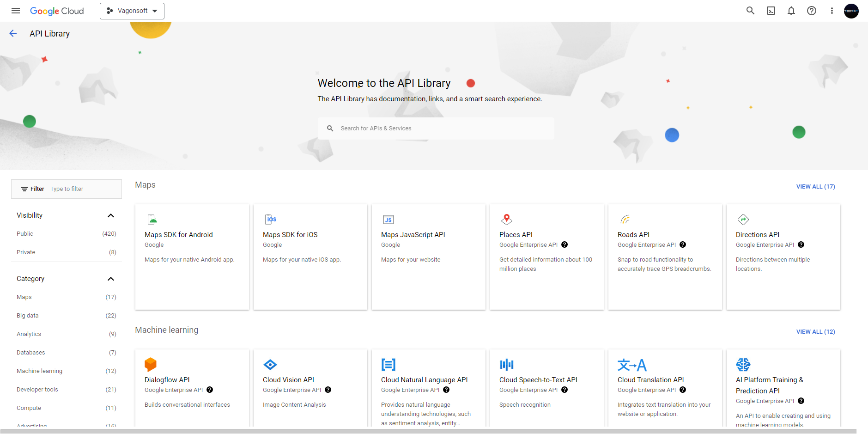The height and width of the screenshot is (434, 868).
Task: Click the Roads API icon
Action: (x=625, y=219)
